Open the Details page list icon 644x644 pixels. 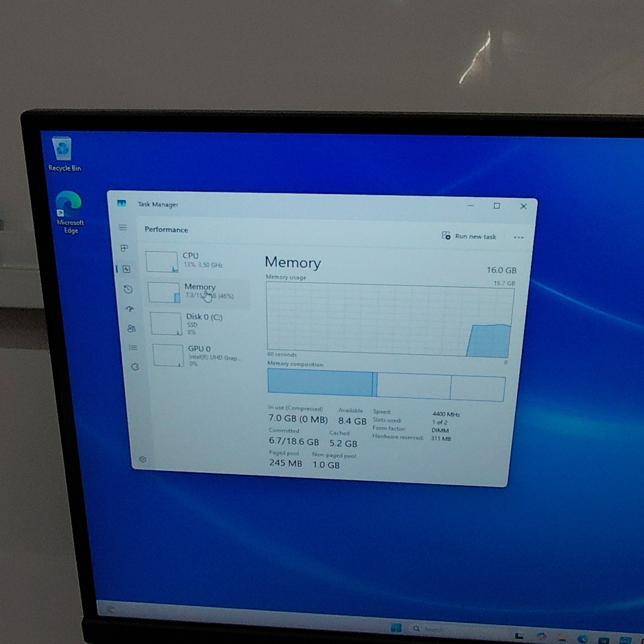[133, 347]
